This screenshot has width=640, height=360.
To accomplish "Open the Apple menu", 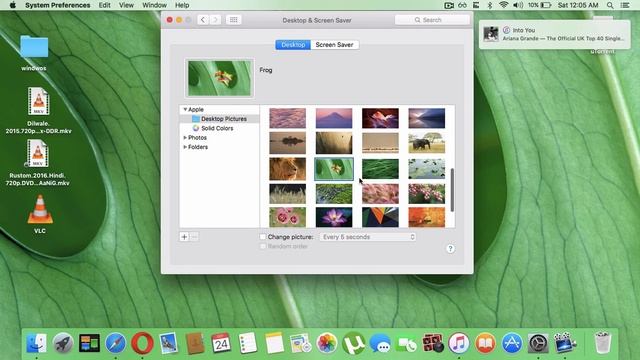I will (x=13, y=5).
